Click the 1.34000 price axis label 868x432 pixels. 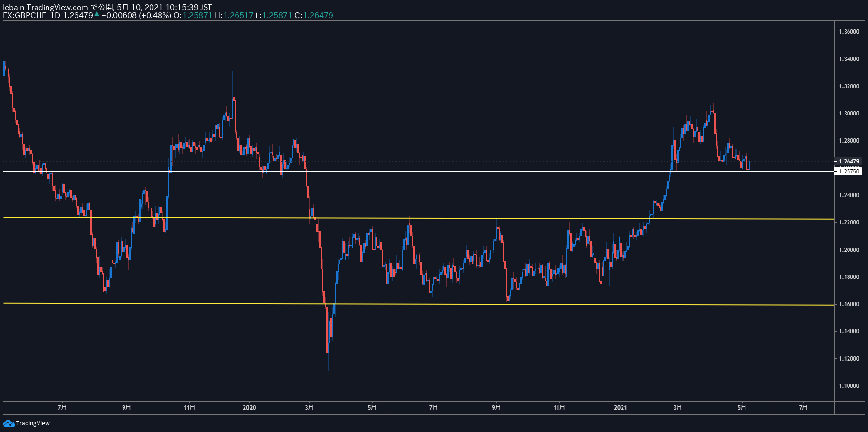(x=849, y=59)
